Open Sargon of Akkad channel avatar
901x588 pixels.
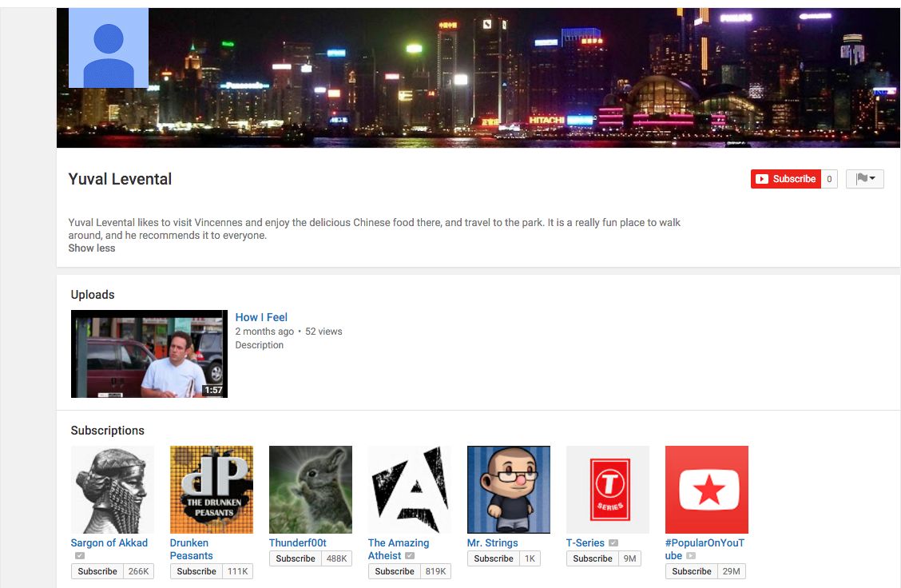coord(113,490)
